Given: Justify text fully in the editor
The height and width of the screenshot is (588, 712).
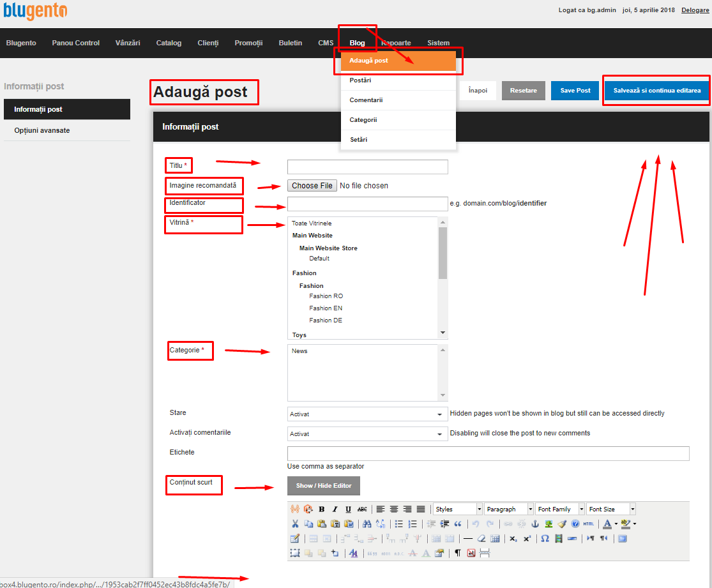Looking at the screenshot, I should (421, 509).
